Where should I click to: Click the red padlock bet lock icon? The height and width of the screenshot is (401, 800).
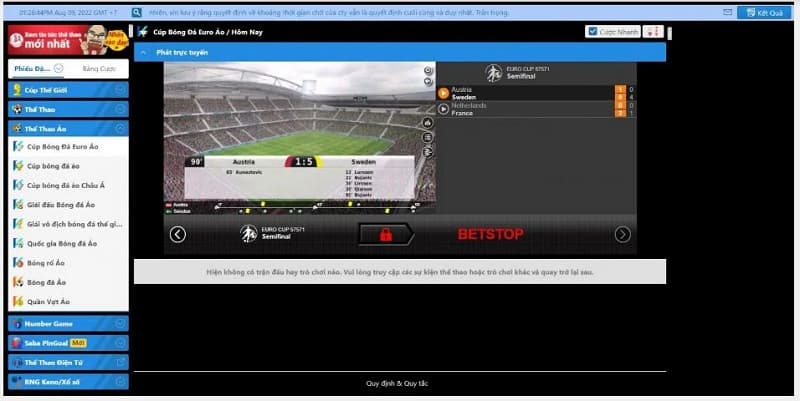click(385, 234)
